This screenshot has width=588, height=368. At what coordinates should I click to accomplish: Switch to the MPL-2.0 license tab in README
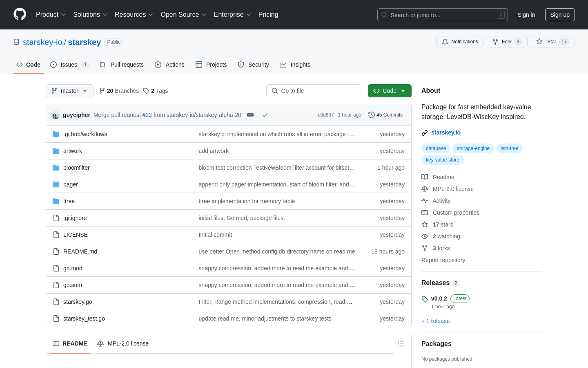click(123, 343)
